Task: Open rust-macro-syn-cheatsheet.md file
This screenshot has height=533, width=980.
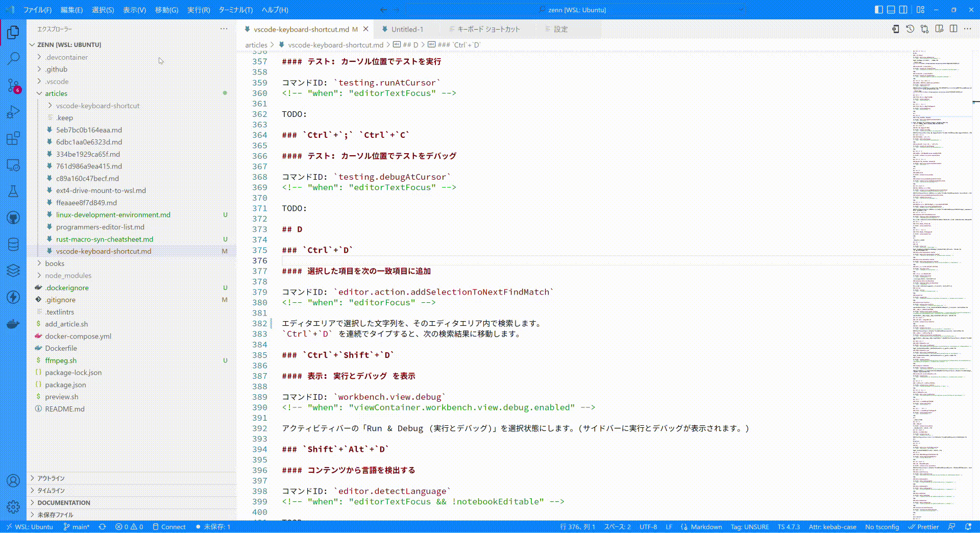Action: point(105,239)
